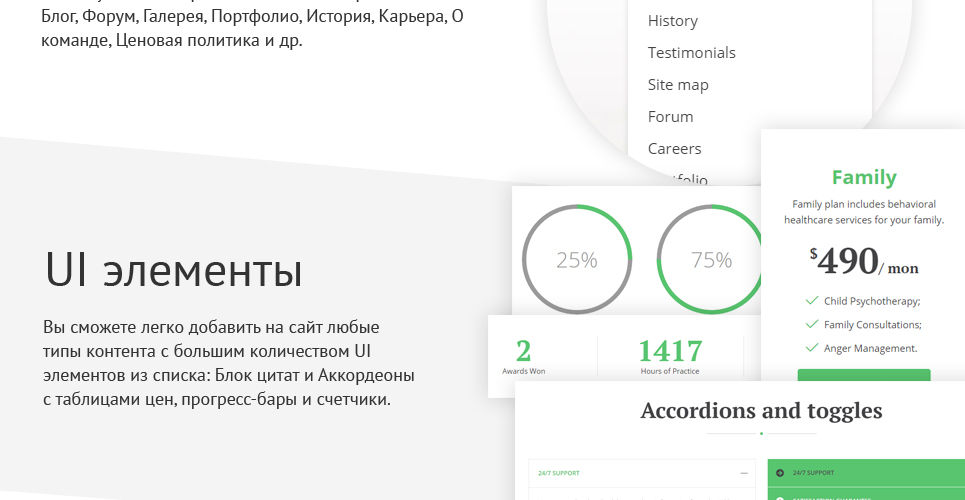Image resolution: width=965 pixels, height=500 pixels.
Task: Click the $490/mon price
Action: 863,261
